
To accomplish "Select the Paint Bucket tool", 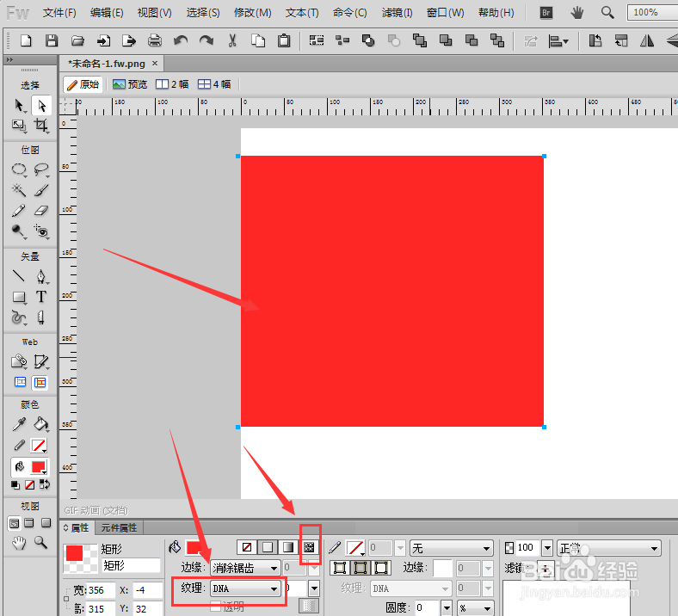I will click(x=41, y=424).
